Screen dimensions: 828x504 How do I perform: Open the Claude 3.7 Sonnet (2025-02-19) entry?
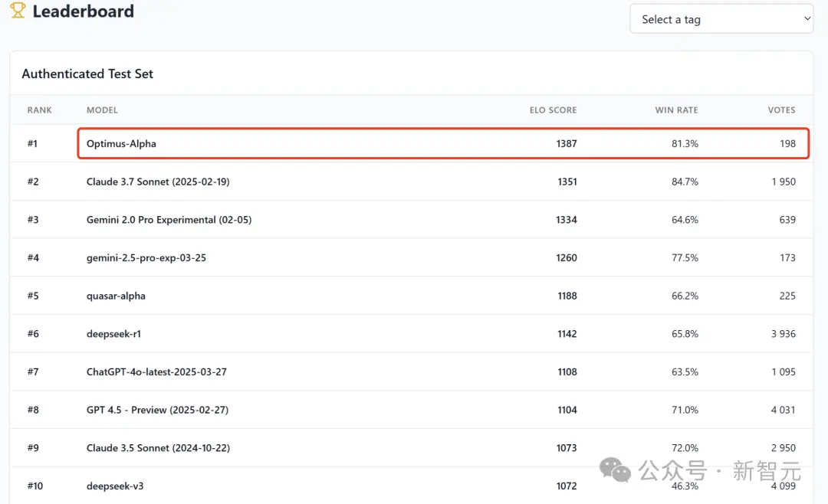click(158, 182)
